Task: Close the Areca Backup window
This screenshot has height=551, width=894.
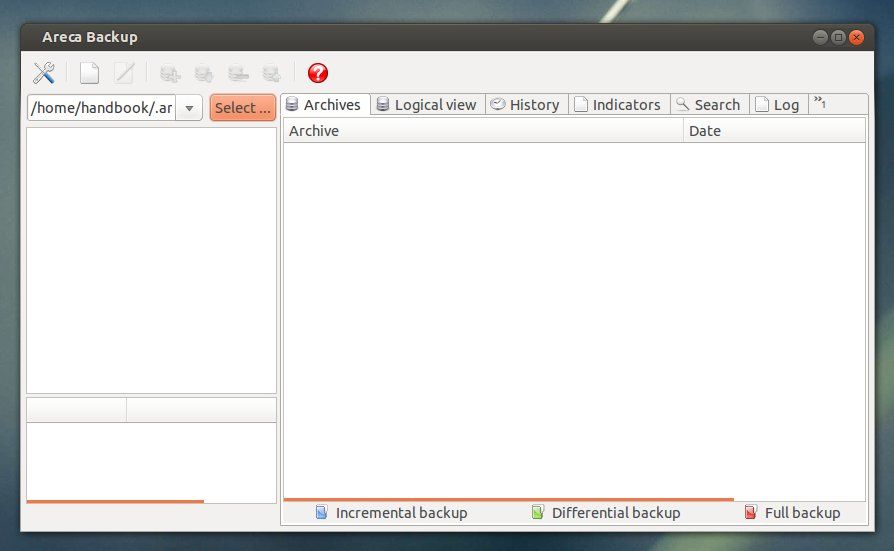Action: tap(856, 38)
